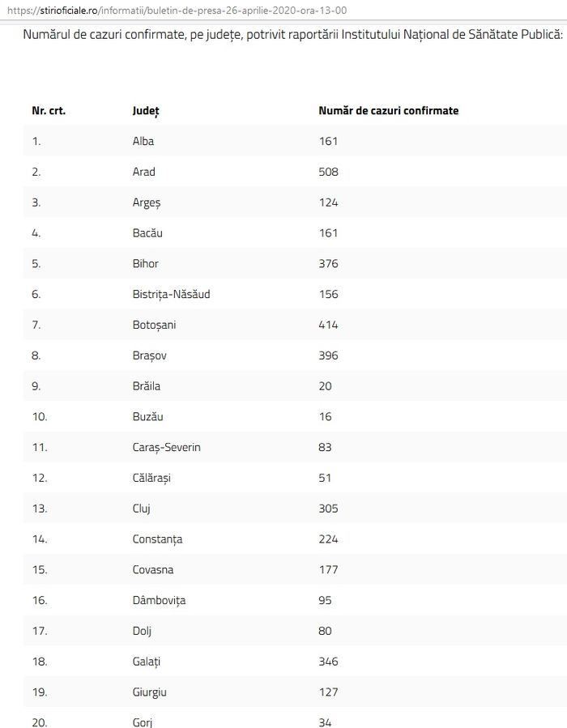The height and width of the screenshot is (728, 567).
Task: Click the Număr de cazuri confirmate header
Action: pos(389,110)
